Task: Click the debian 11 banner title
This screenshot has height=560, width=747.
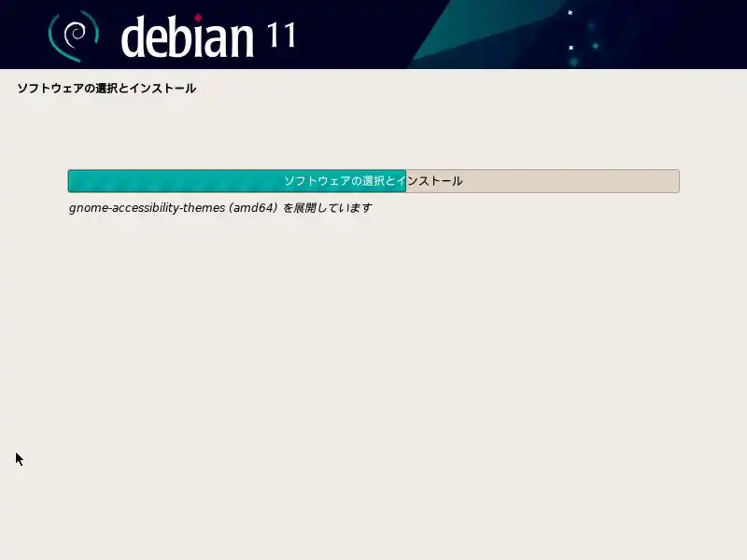Action: pyautogui.click(x=208, y=35)
